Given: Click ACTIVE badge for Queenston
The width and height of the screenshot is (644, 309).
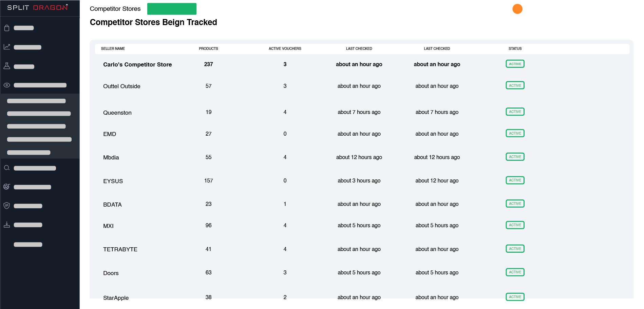Looking at the screenshot, I should tap(515, 112).
